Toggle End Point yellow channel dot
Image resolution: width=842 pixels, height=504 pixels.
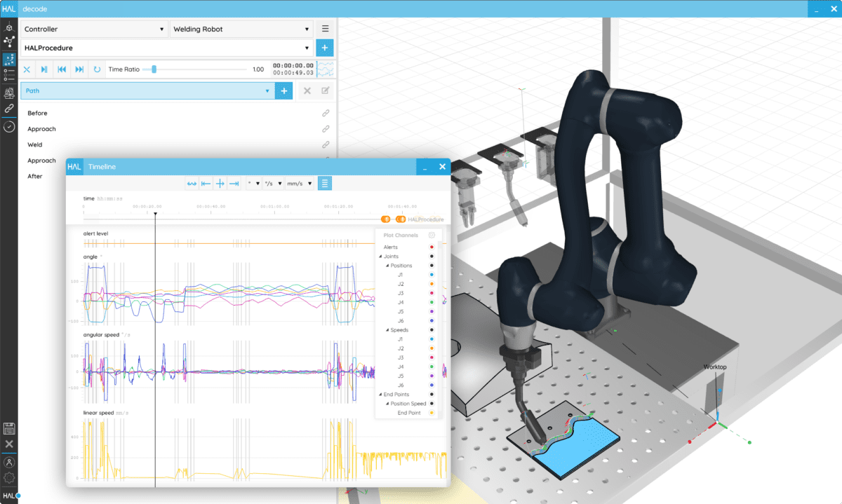click(x=431, y=413)
